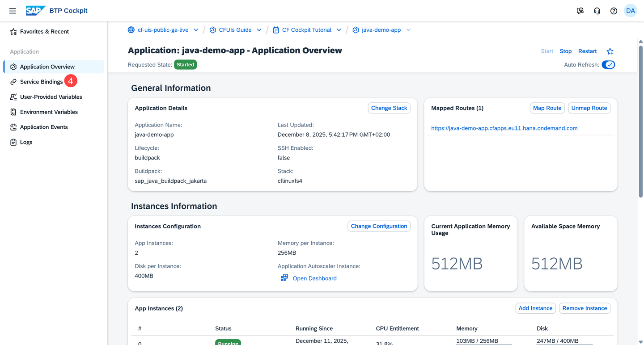Click the Memory per Instance 256MB value
The height and width of the screenshot is (345, 644).
pos(287,253)
